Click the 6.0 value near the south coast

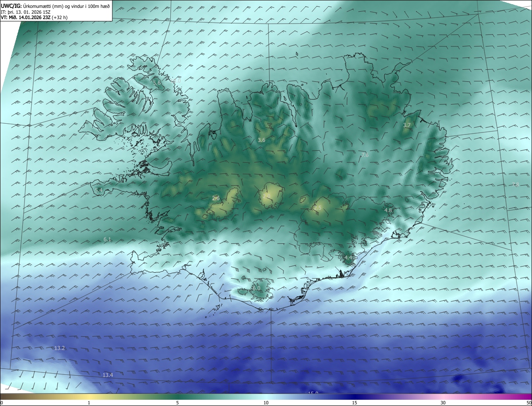(256, 288)
